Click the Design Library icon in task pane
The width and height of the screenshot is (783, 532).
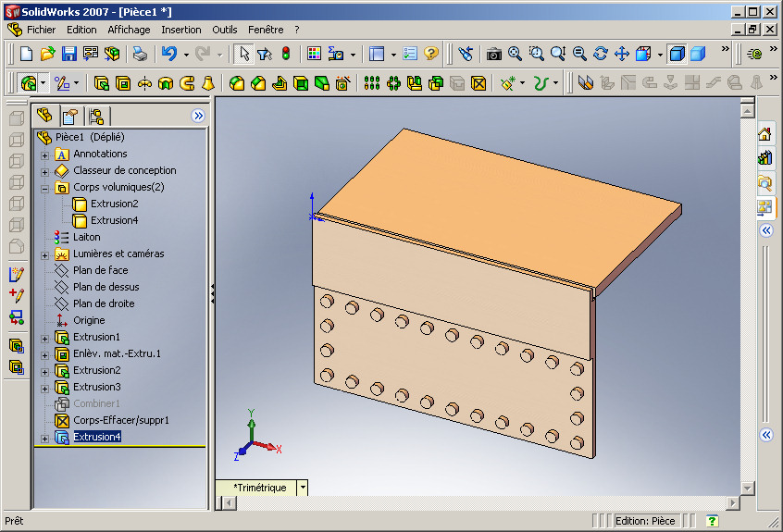[x=764, y=158]
